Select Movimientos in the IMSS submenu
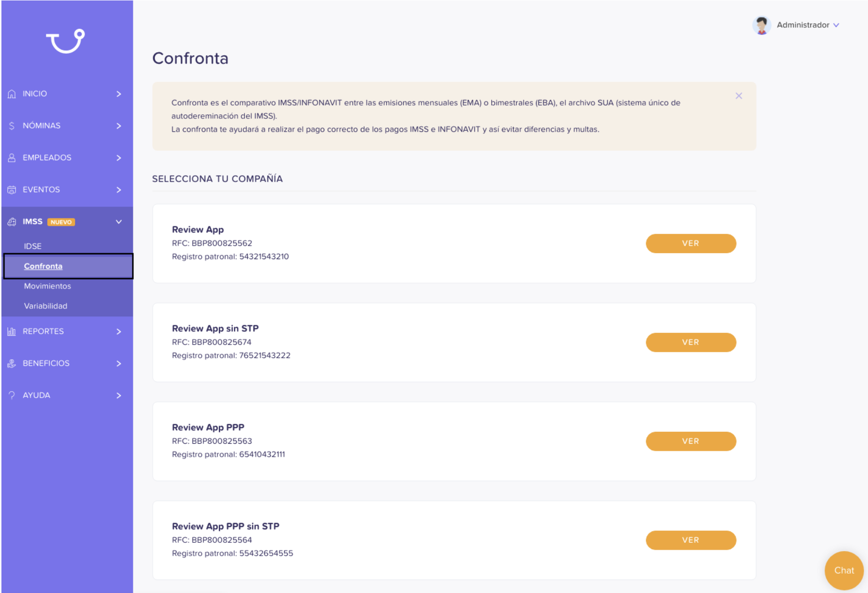Viewport: 868px width, 593px height. 47,286
